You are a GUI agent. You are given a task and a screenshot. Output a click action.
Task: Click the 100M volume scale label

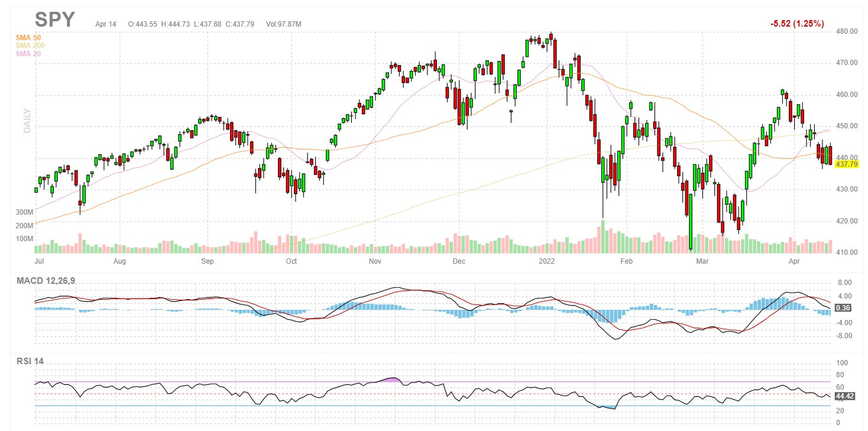pos(24,239)
